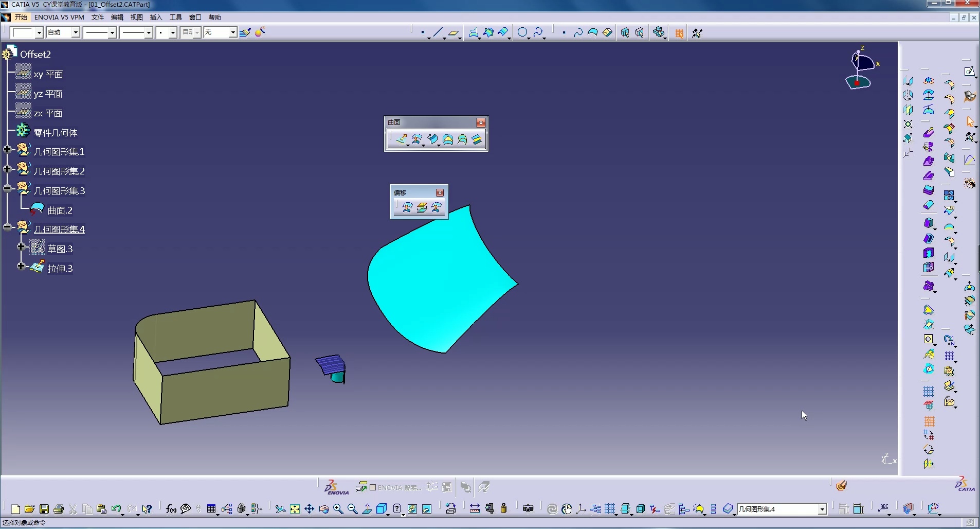
Task: Open the fill color dropdown swatch
Action: tap(39, 32)
